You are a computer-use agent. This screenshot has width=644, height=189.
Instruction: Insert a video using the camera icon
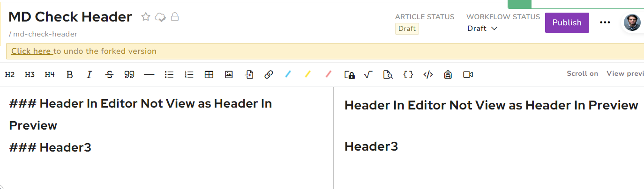pyautogui.click(x=467, y=74)
